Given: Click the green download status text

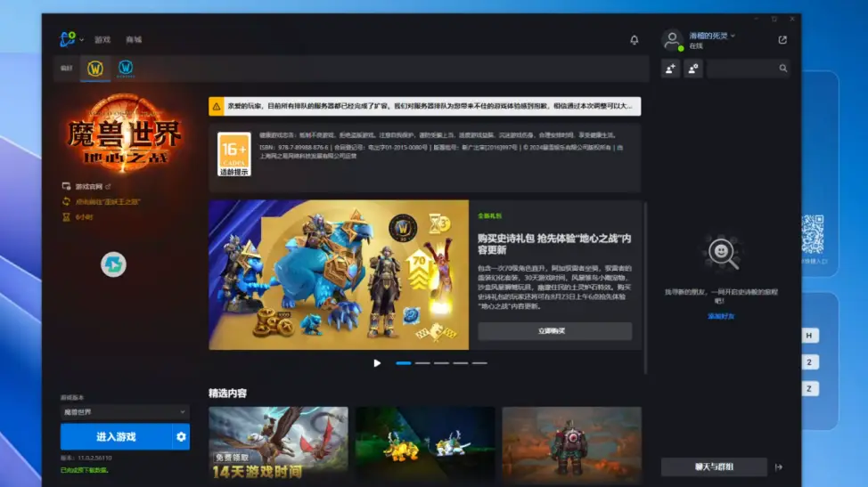Looking at the screenshot, I should [84, 470].
